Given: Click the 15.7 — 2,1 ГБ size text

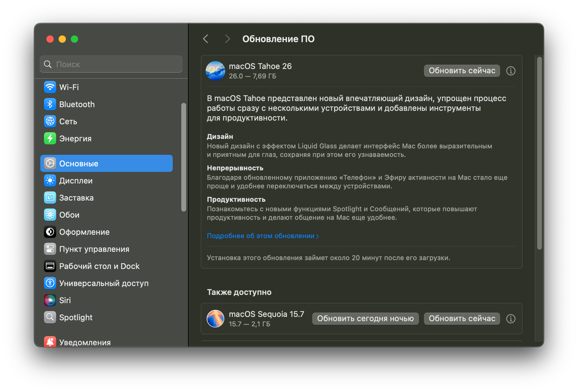Looking at the screenshot, I should tap(249, 324).
